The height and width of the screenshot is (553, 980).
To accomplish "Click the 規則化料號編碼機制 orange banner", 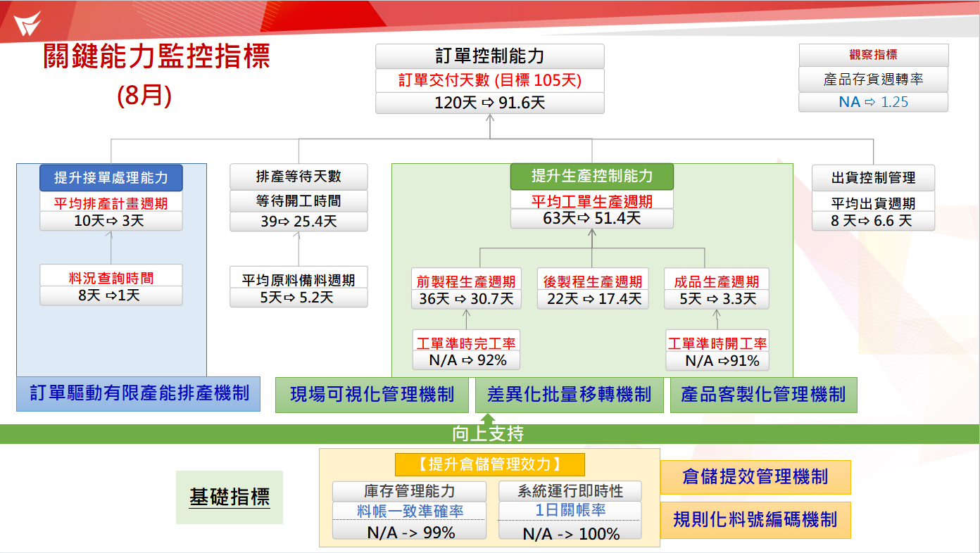I will pos(755,520).
